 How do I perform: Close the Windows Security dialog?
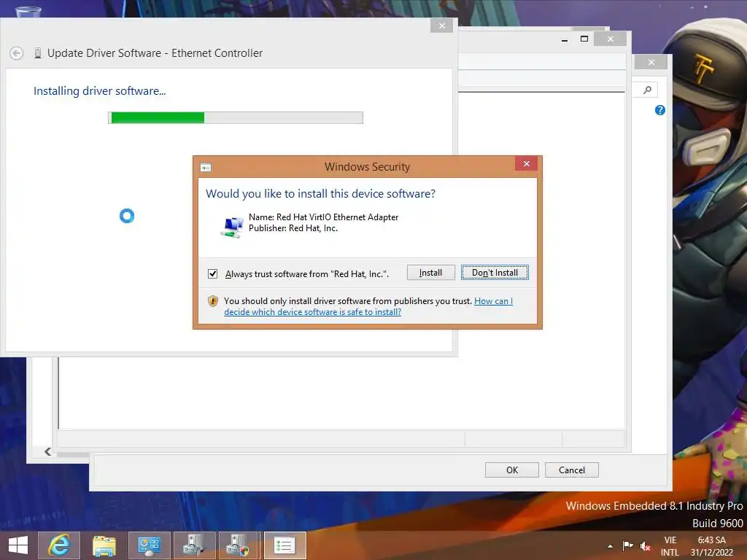tap(526, 164)
